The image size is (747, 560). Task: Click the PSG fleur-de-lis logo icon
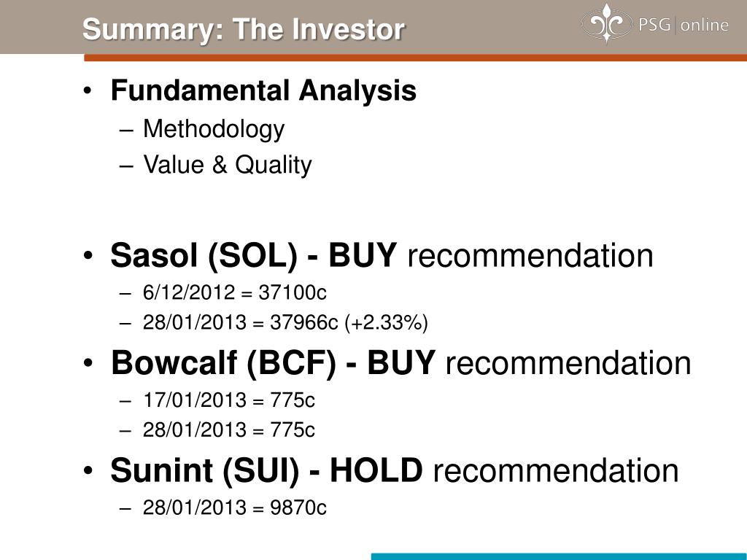[x=606, y=23]
